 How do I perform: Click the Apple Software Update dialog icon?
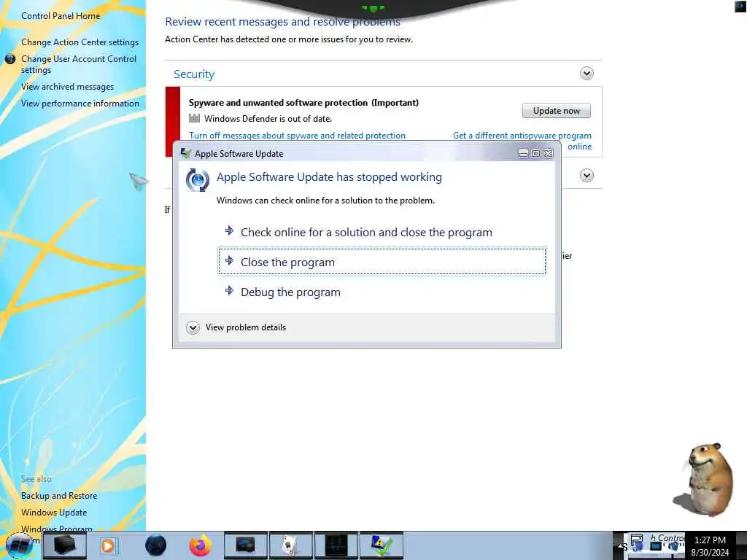pos(197,180)
